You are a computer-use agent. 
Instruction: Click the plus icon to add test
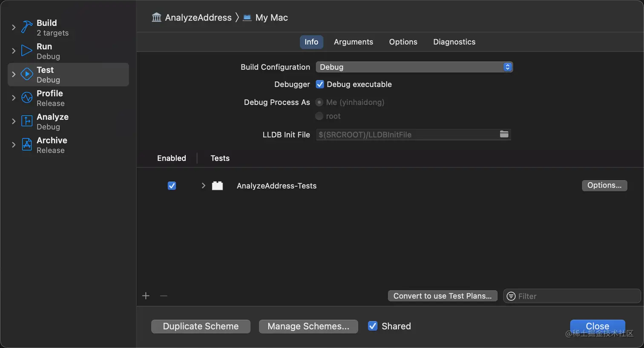point(146,296)
